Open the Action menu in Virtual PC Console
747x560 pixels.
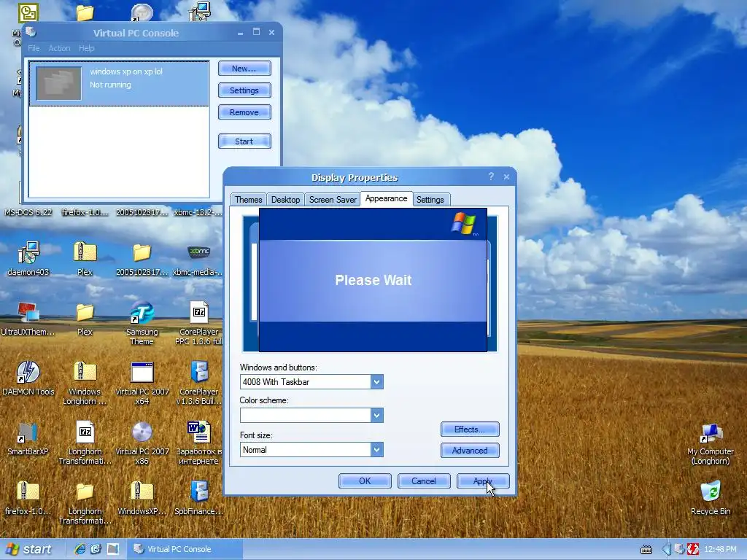pyautogui.click(x=59, y=48)
